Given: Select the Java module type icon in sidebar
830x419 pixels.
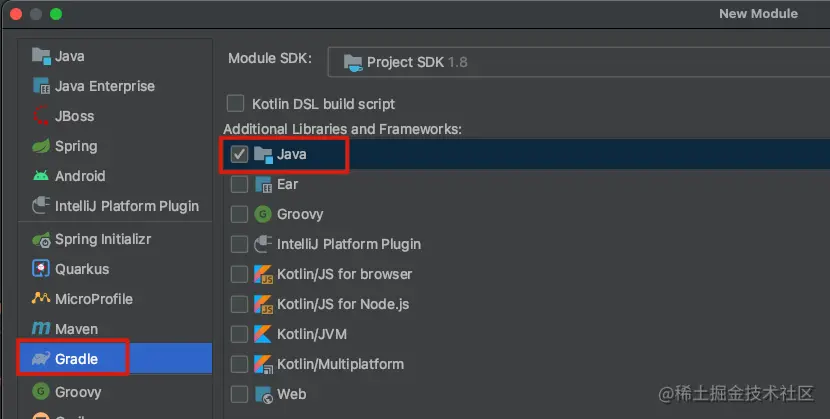Looking at the screenshot, I should [x=41, y=56].
